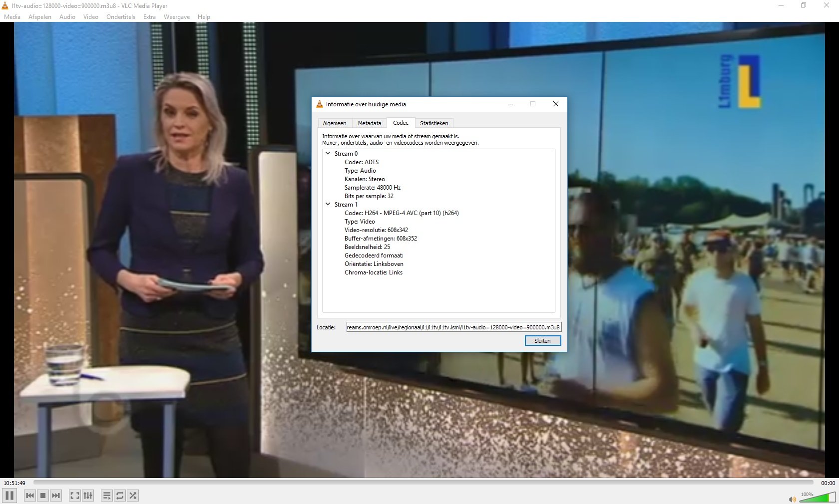
Task: Skip to the previous media item
Action: click(29, 496)
